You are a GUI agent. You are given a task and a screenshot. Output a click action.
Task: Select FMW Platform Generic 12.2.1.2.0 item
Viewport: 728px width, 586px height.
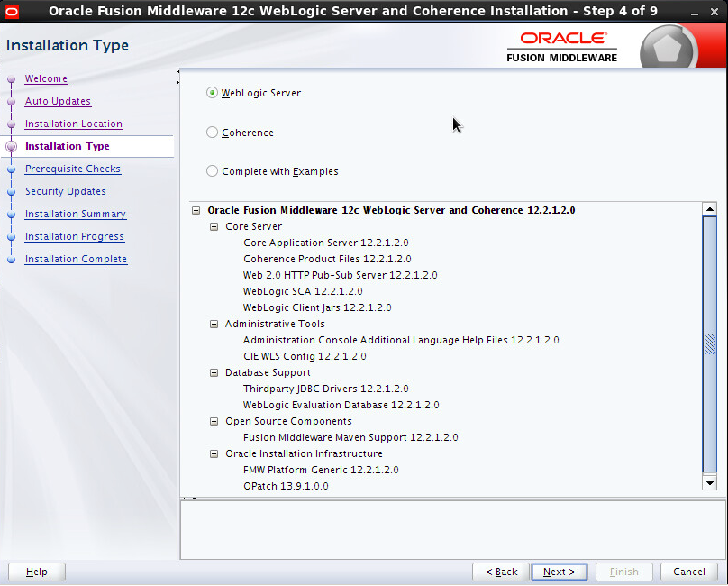pyautogui.click(x=321, y=470)
